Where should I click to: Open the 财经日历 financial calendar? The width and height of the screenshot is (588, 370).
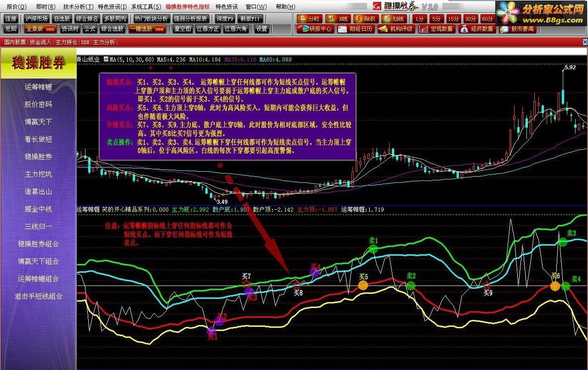tap(356, 29)
